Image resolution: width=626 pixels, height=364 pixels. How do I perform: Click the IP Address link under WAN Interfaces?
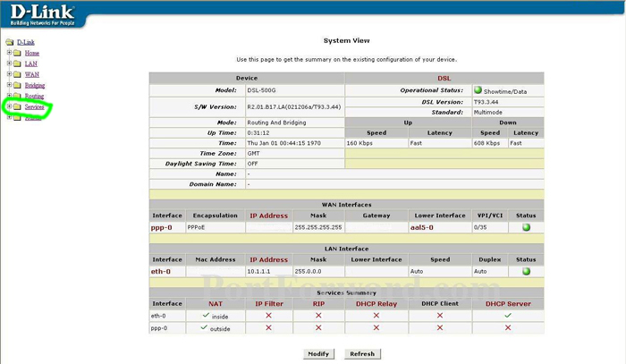pyautogui.click(x=268, y=216)
